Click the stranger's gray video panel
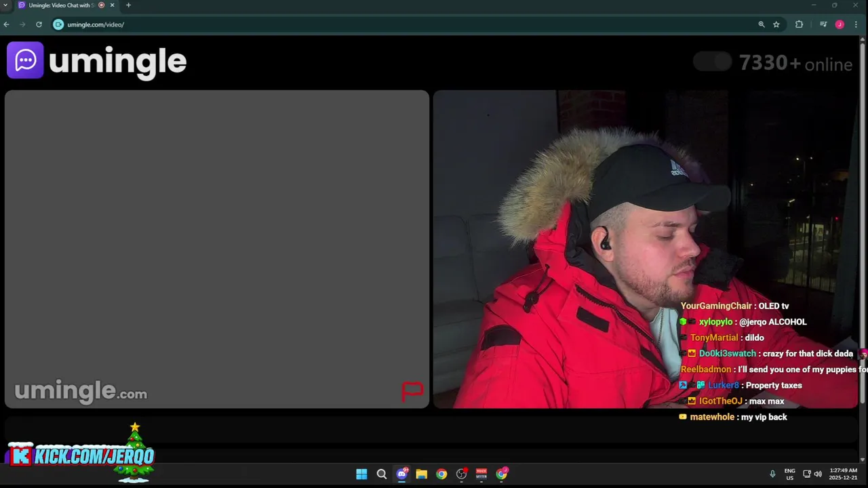This screenshot has width=868, height=488. click(217, 249)
